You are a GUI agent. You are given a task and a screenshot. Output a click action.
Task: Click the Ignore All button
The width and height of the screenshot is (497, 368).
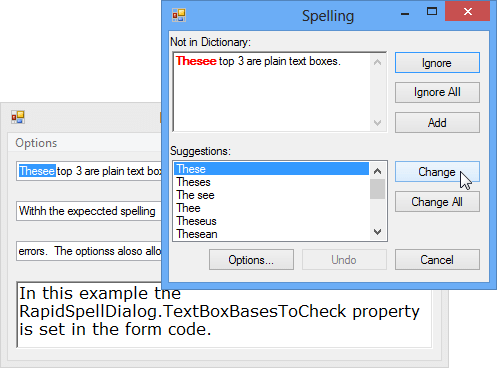(437, 92)
